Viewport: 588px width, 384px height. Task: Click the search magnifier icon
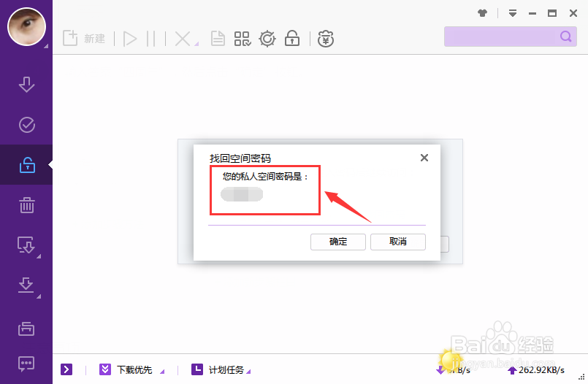tap(565, 37)
